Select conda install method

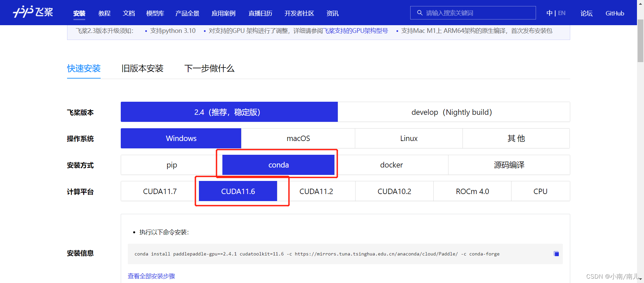coord(278,165)
